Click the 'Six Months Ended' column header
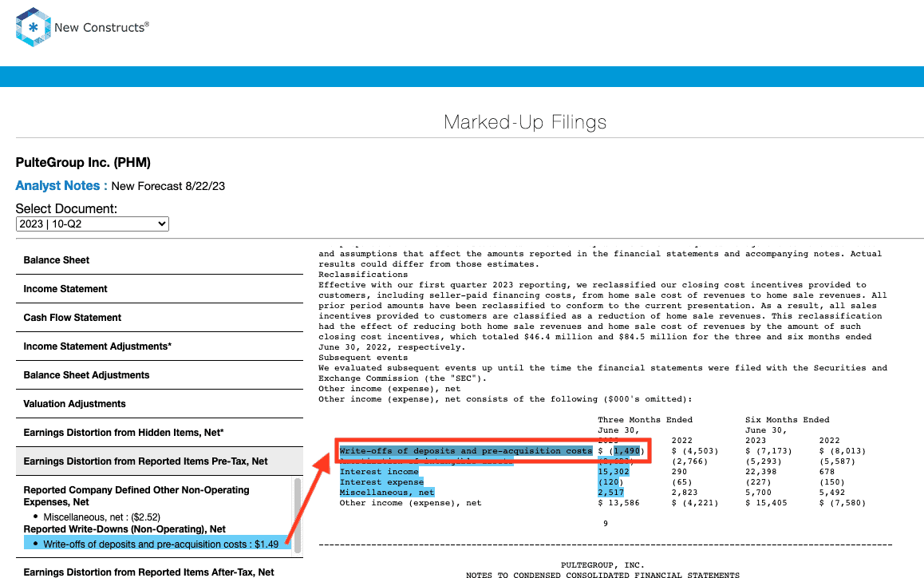The image size is (924, 578). [788, 420]
